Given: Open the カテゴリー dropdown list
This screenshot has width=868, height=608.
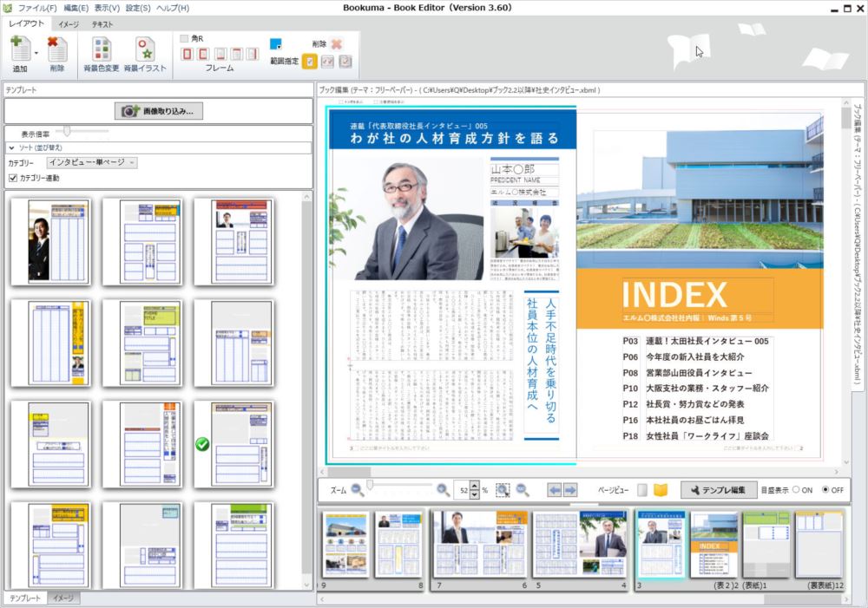Looking at the screenshot, I should tap(92, 162).
